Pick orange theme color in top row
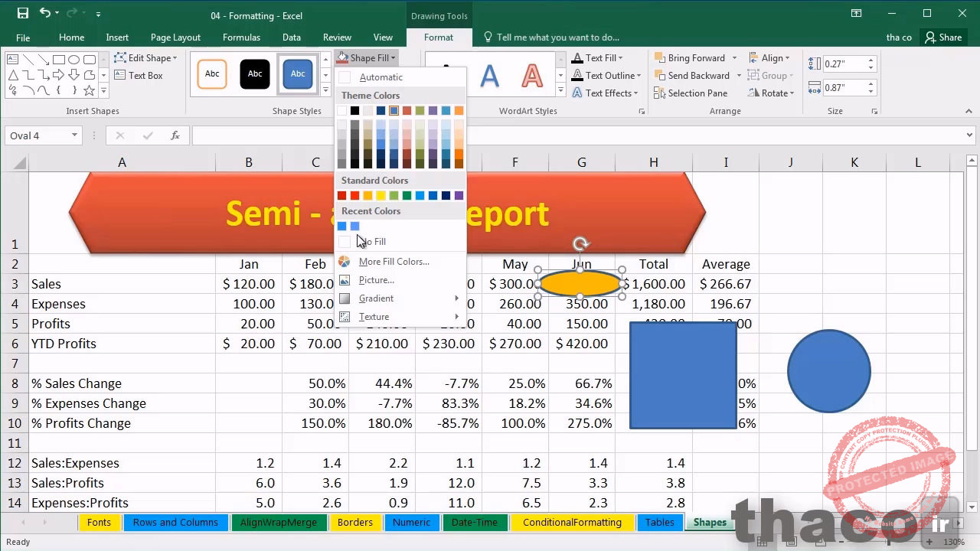Screen dimensions: 980x551 [x=459, y=111]
